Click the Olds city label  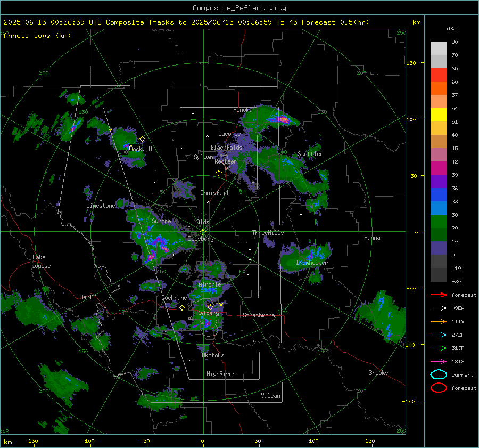coord(203,222)
